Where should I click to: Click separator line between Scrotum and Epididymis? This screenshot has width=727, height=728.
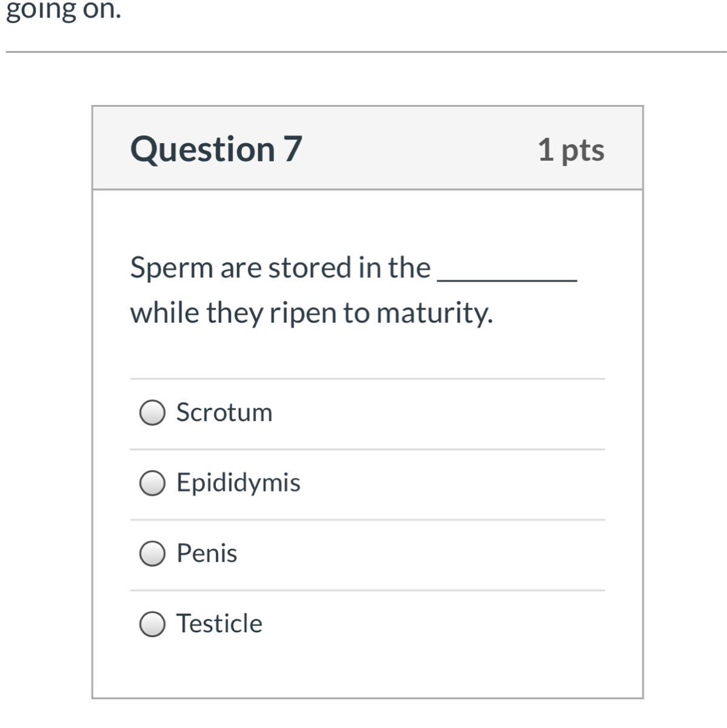367,450
